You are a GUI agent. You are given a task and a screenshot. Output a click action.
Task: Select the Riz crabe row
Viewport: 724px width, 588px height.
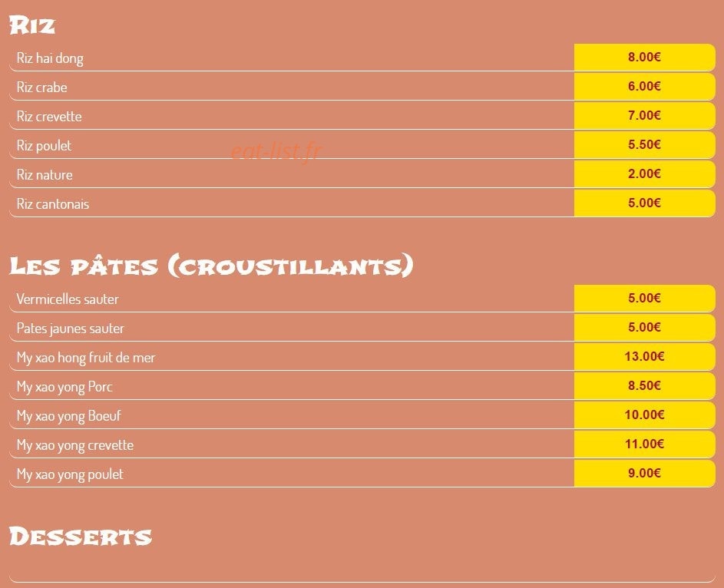pyautogui.click(x=362, y=87)
